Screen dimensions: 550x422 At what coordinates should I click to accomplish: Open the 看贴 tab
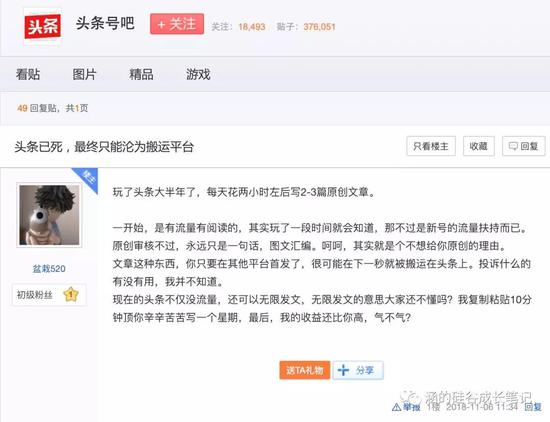point(28,74)
